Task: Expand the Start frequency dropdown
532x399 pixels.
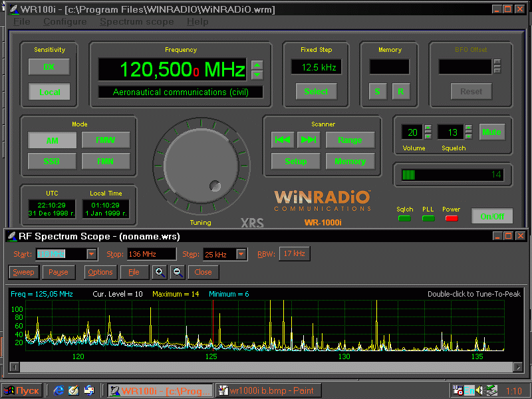Action: [x=92, y=254]
